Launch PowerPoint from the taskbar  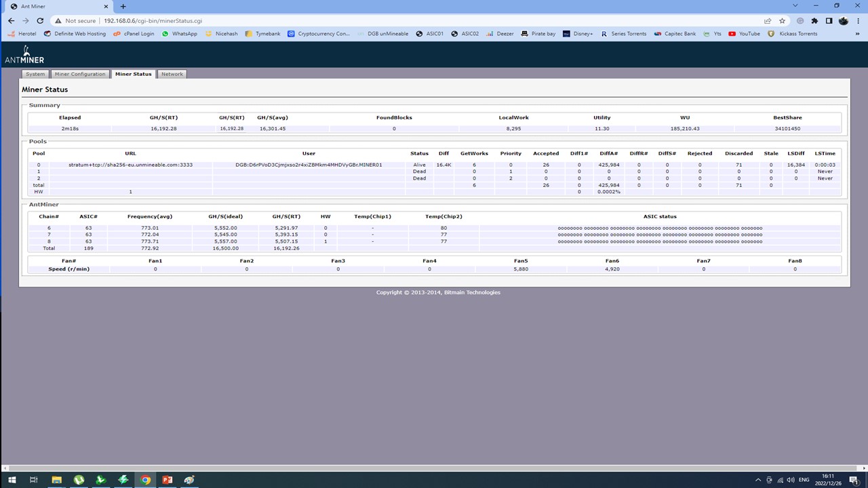click(167, 480)
